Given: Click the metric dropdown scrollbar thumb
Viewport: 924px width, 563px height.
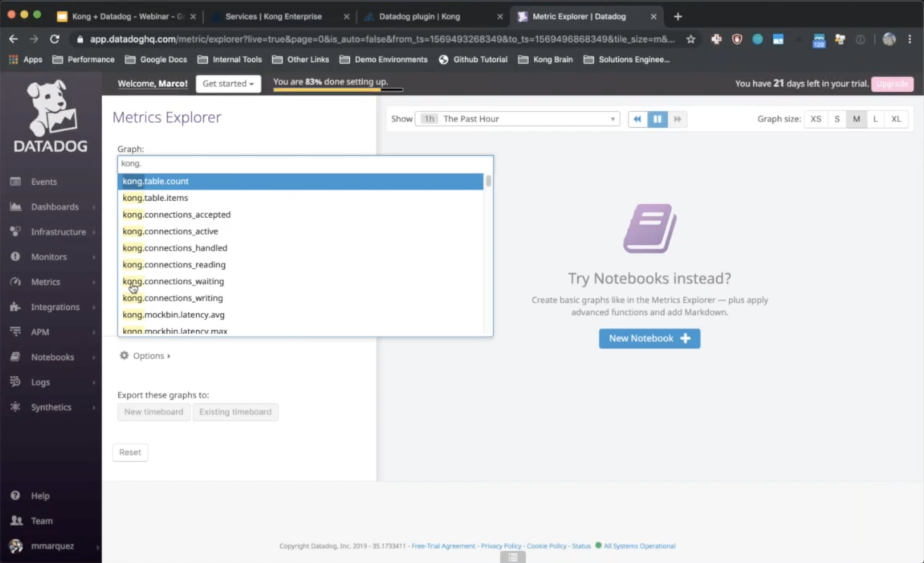Looking at the screenshot, I should (x=488, y=181).
